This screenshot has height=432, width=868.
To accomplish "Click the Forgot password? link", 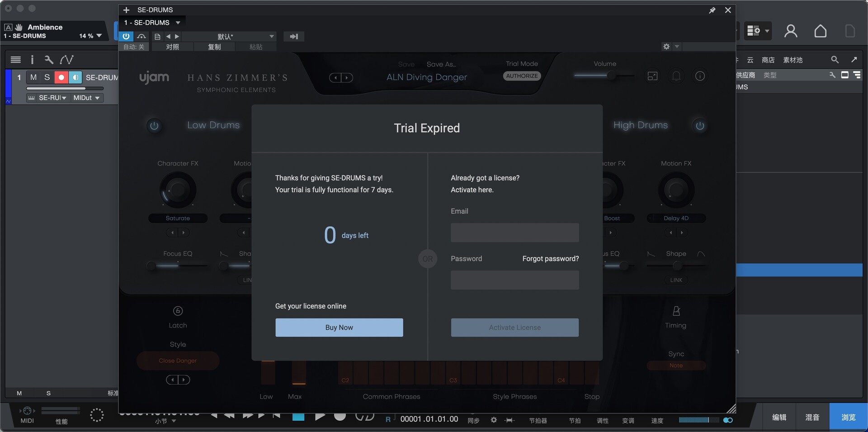I will tap(551, 259).
